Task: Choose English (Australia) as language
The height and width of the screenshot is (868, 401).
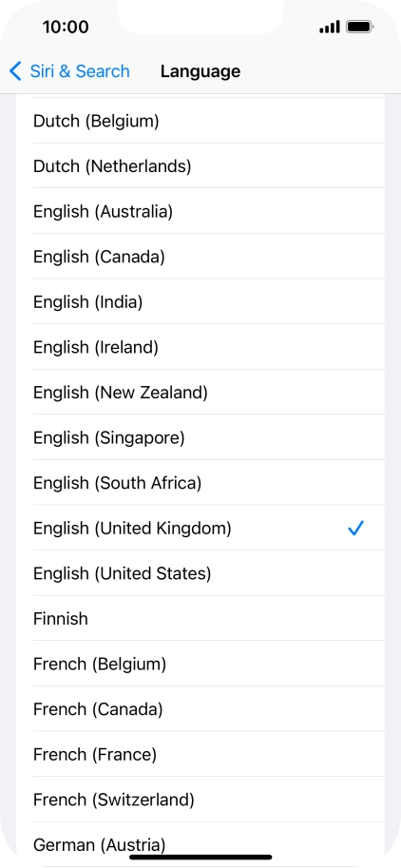Action: pos(200,211)
